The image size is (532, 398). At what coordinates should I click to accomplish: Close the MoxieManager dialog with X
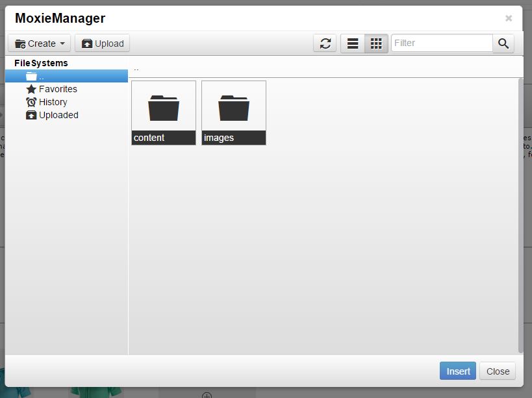pos(508,18)
